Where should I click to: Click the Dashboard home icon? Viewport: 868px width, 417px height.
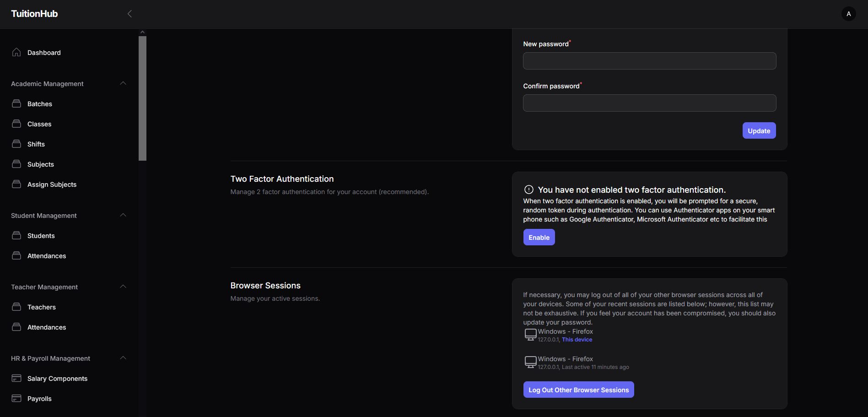tap(16, 52)
